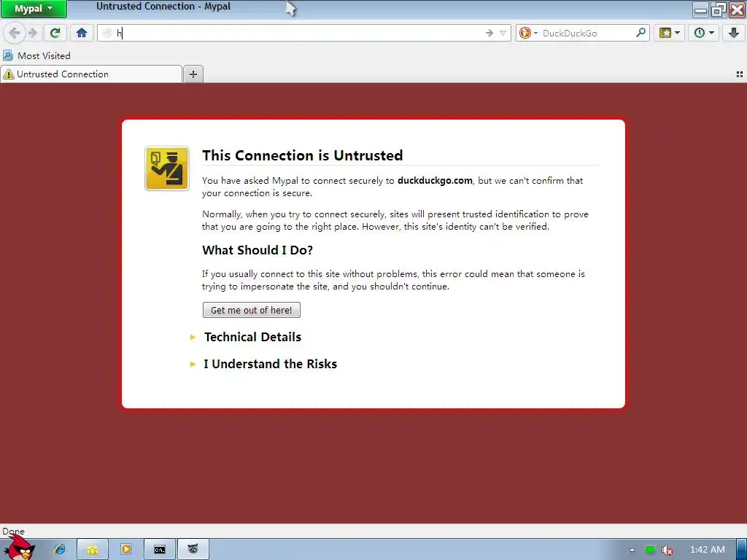The width and height of the screenshot is (747, 560).
Task: Show hidden system tray icons
Action: coord(632,550)
